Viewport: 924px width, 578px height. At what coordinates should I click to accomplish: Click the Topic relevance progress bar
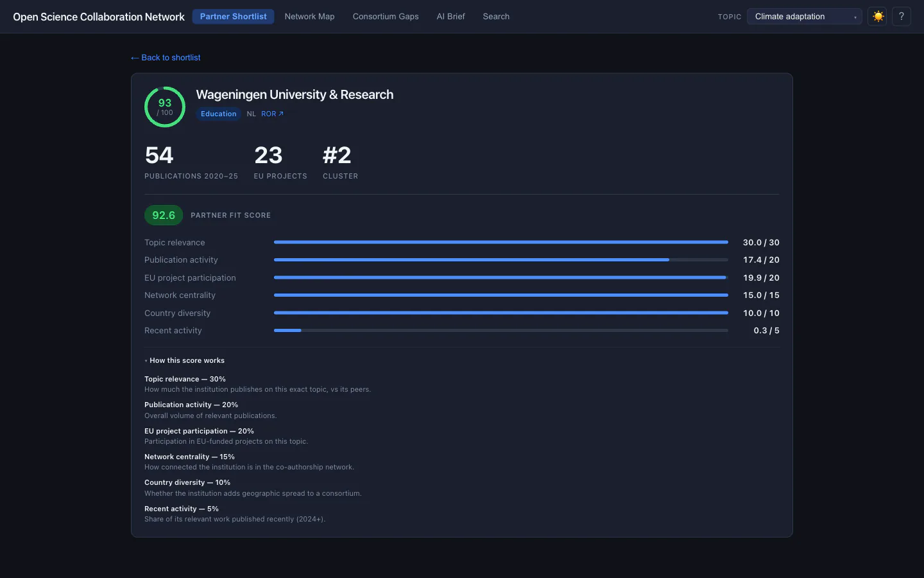coord(501,242)
